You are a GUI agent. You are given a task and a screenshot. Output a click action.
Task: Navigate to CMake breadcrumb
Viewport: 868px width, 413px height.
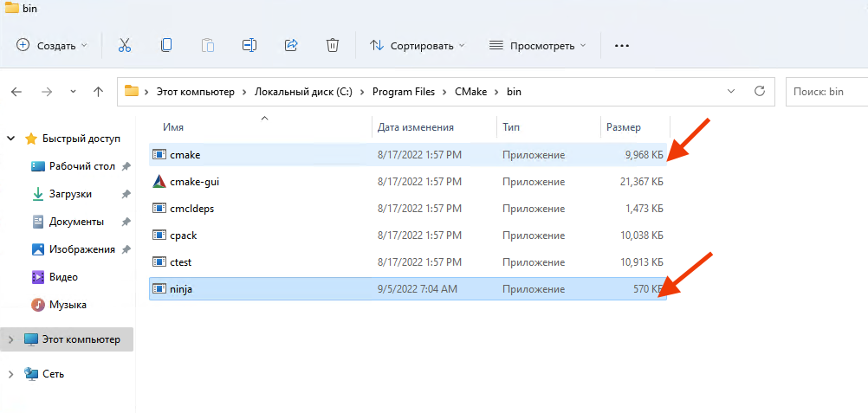(470, 92)
